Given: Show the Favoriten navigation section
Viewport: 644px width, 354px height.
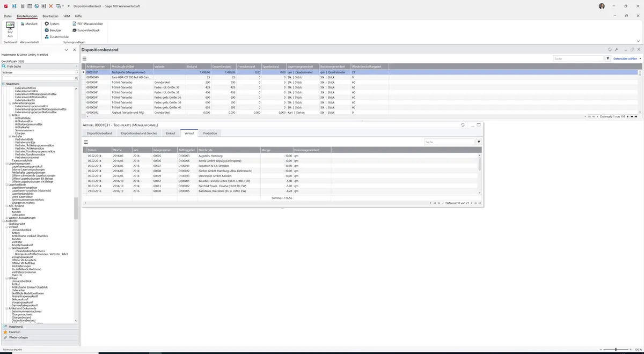Looking at the screenshot, I should (x=40, y=332).
